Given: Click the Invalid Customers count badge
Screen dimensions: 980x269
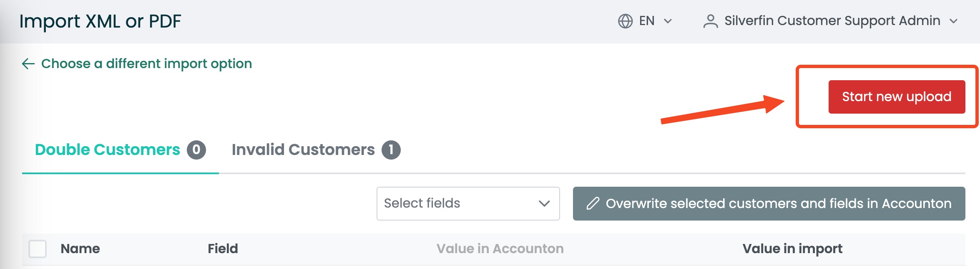Looking at the screenshot, I should [391, 150].
